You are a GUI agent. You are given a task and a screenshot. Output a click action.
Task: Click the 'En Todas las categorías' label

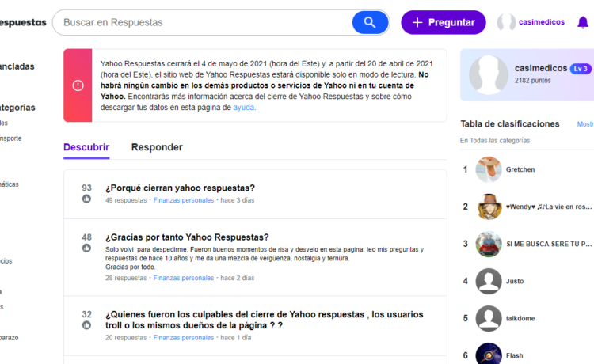click(x=495, y=140)
